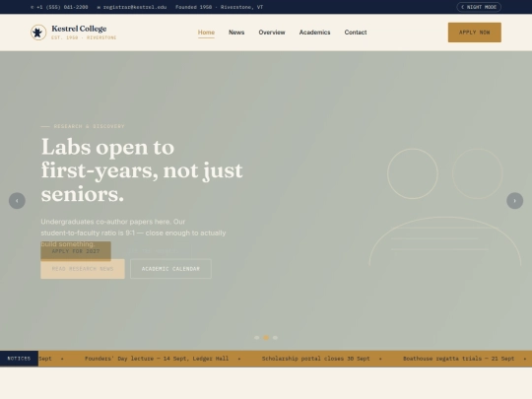Click the Kestrel College name text

(79, 29)
